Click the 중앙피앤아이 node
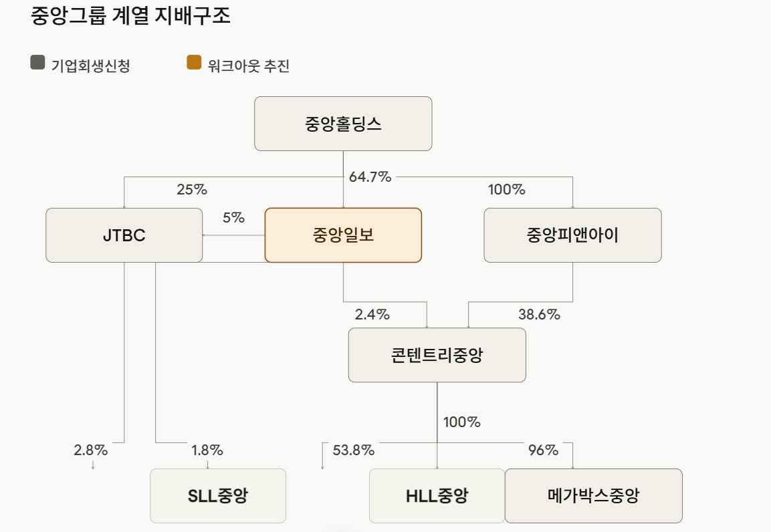 [x=573, y=235]
